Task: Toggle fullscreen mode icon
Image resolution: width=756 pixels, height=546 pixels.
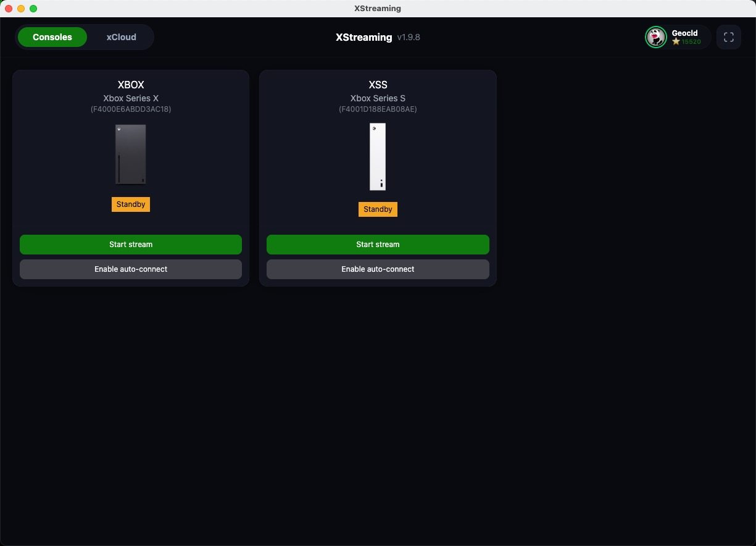Action: point(729,37)
